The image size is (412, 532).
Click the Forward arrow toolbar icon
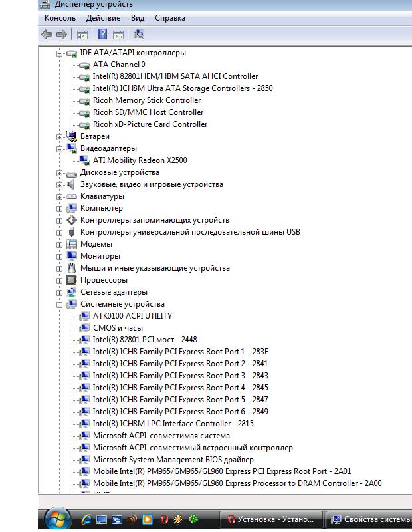pos(61,34)
